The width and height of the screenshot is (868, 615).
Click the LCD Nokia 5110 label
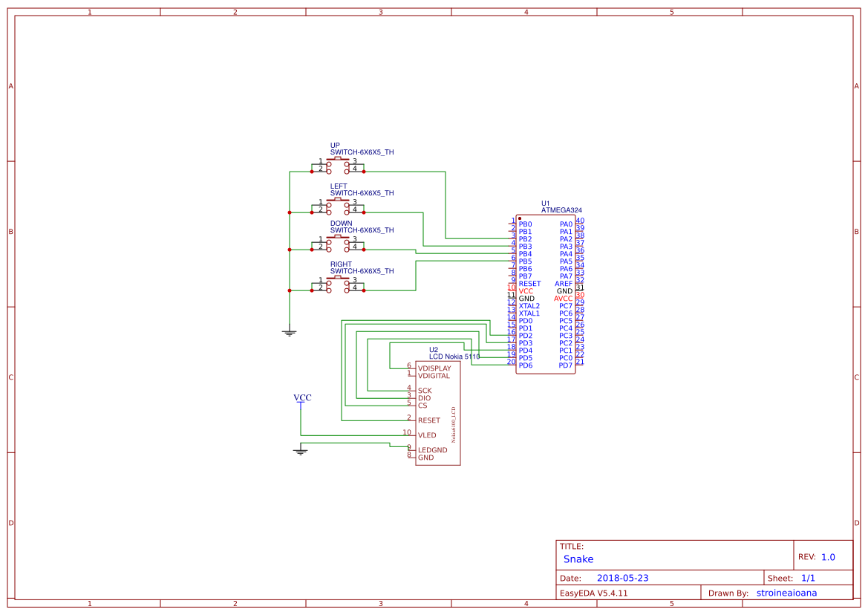click(x=454, y=357)
